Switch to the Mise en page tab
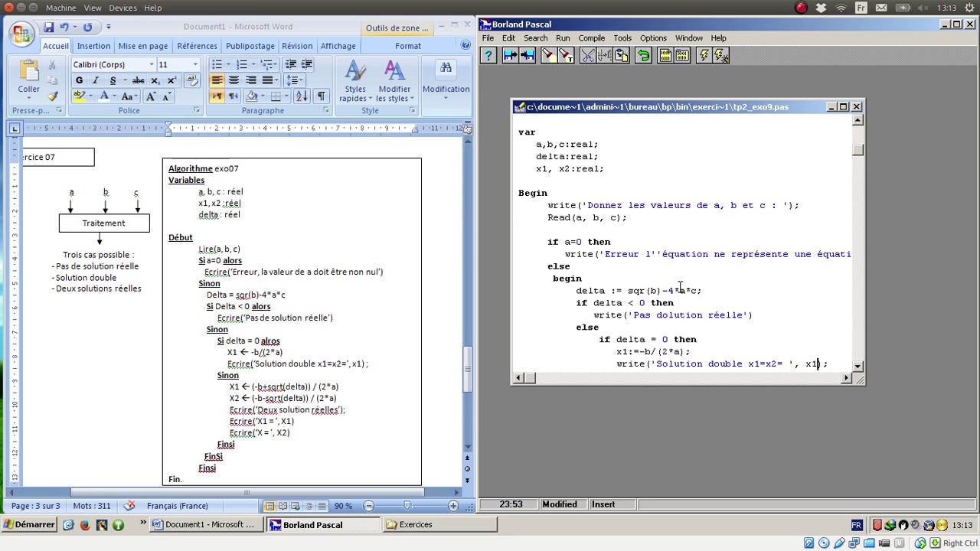This screenshot has height=551, width=980. (143, 46)
